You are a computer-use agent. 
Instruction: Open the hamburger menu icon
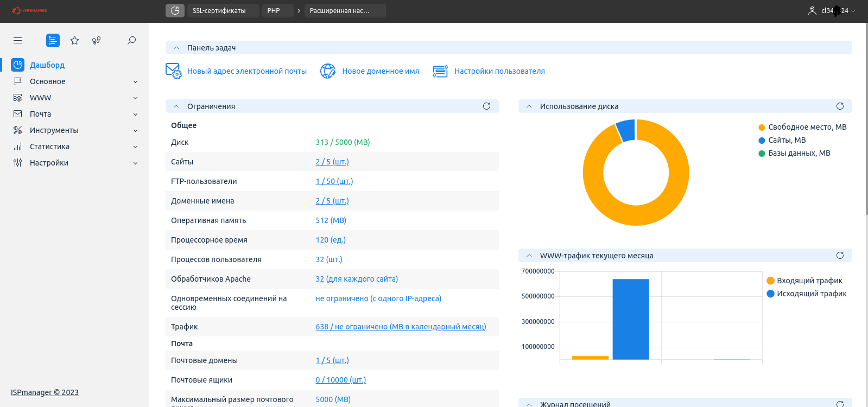tap(18, 41)
